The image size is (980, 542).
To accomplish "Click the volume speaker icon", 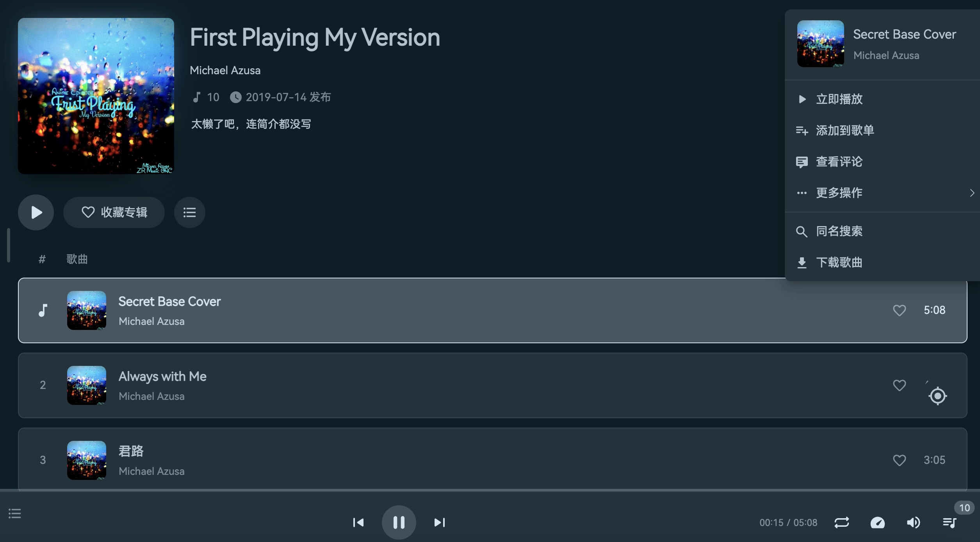I will pos(913,522).
